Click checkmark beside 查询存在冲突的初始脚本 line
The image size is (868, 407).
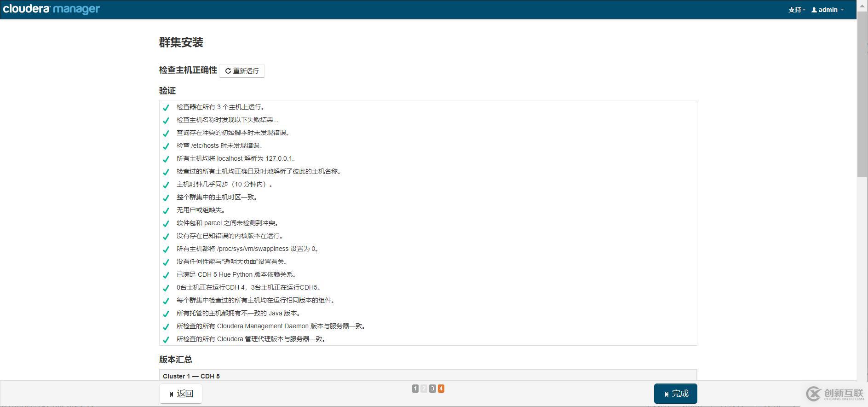[x=166, y=133]
